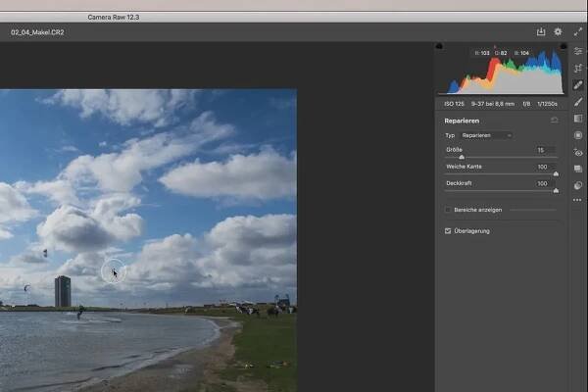This screenshot has width=588, height=392.
Task: Open the Typ Reparieren dropdown
Action: 487,134
